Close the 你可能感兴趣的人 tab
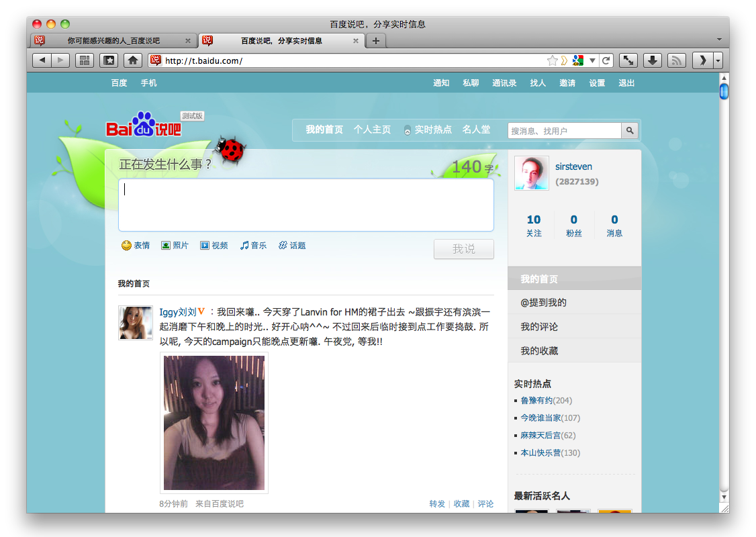This screenshot has width=756, height=537. (188, 41)
